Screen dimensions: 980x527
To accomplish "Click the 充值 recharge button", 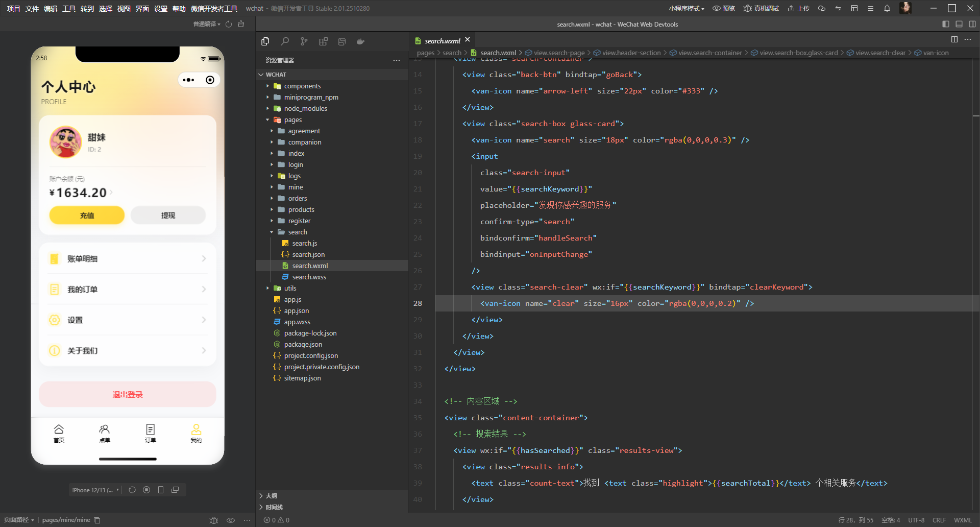I will coord(87,215).
